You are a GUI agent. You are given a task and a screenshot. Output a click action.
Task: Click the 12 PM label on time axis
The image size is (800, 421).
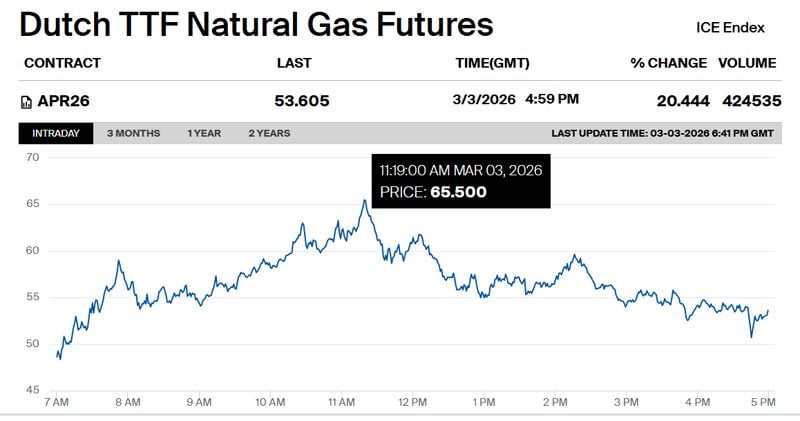413,402
